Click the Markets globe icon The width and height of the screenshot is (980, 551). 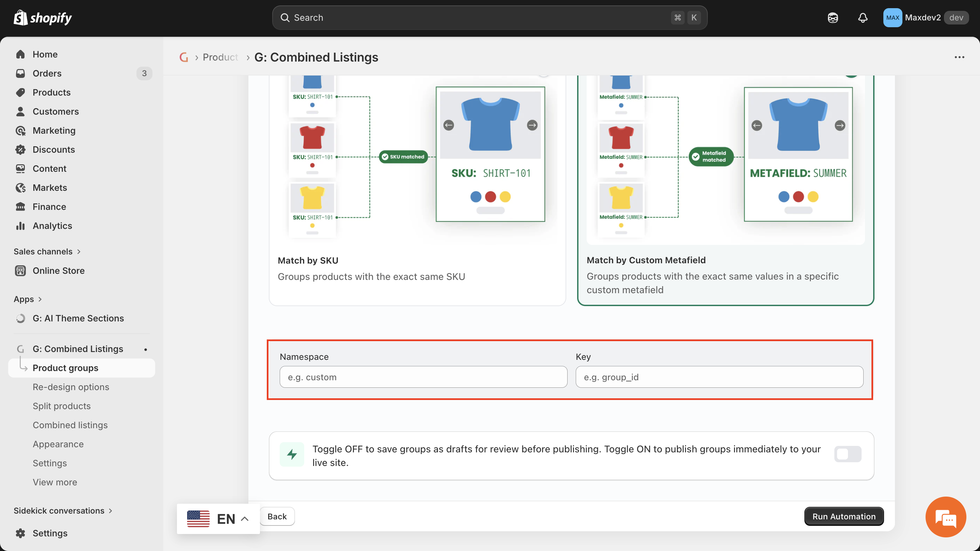click(x=20, y=188)
